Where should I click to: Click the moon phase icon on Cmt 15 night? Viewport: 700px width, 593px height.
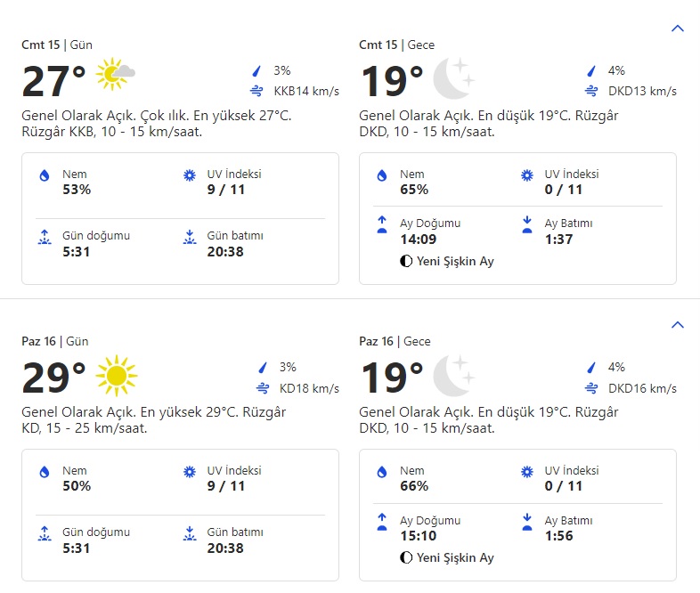tap(406, 262)
